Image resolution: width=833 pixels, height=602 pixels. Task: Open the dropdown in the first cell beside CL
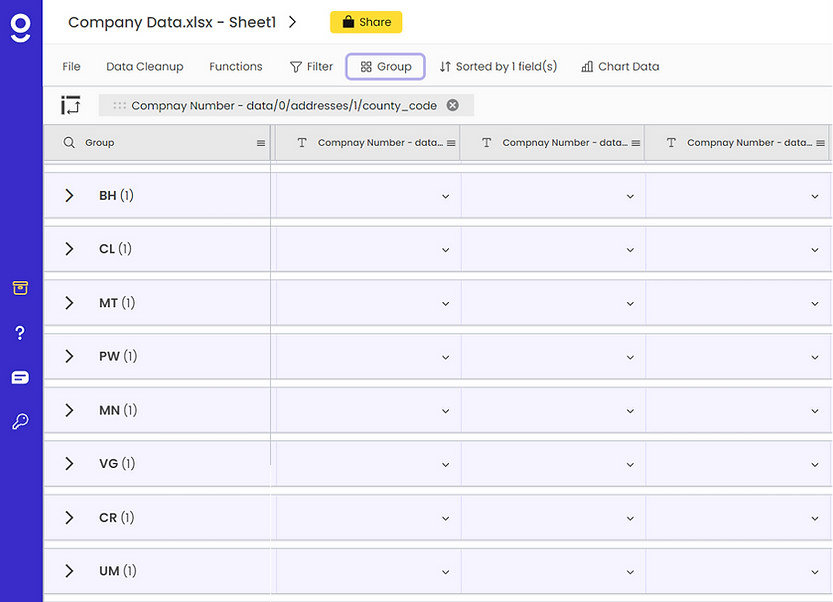(446, 248)
